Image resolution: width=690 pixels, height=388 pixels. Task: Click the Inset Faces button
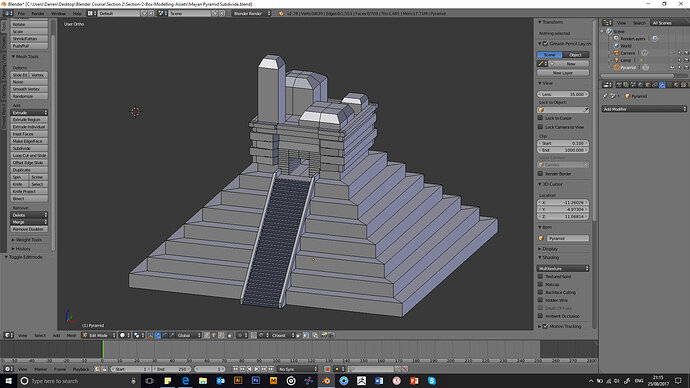tap(29, 134)
